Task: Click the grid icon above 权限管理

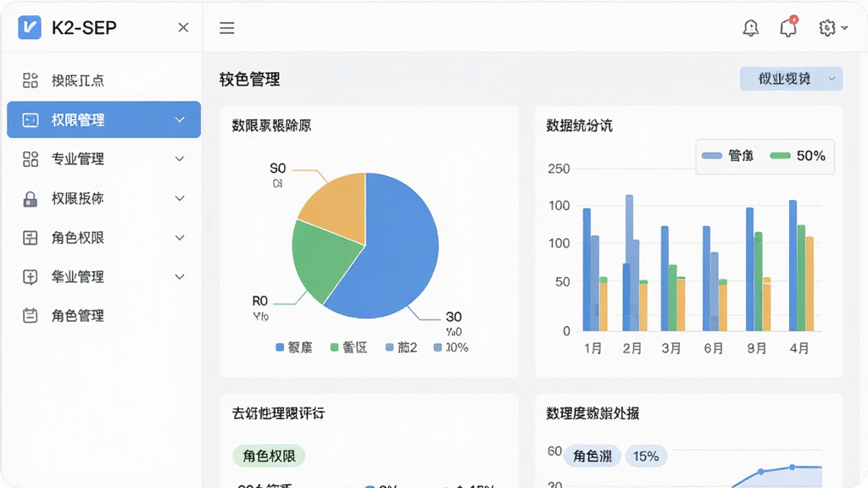Action: 31,80
